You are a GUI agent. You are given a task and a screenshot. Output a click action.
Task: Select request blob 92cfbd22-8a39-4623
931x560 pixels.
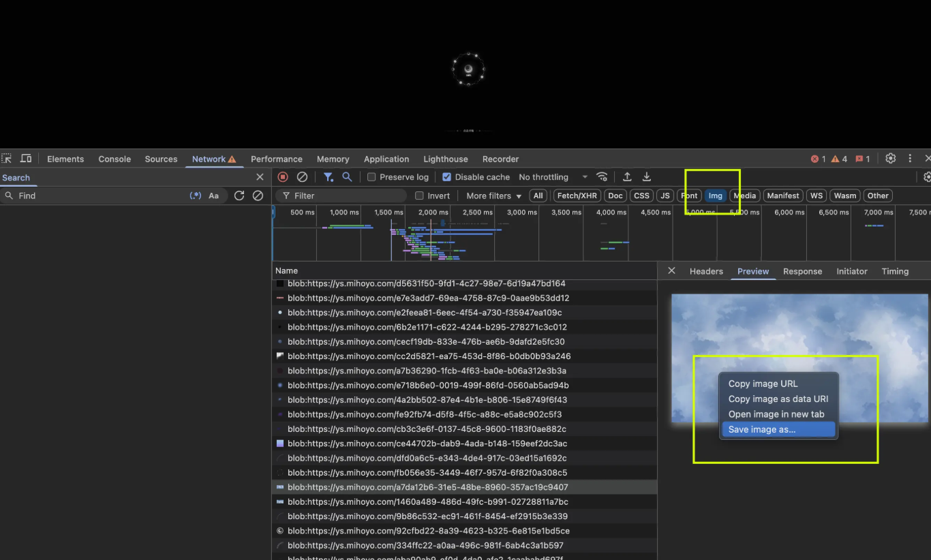coord(464,531)
